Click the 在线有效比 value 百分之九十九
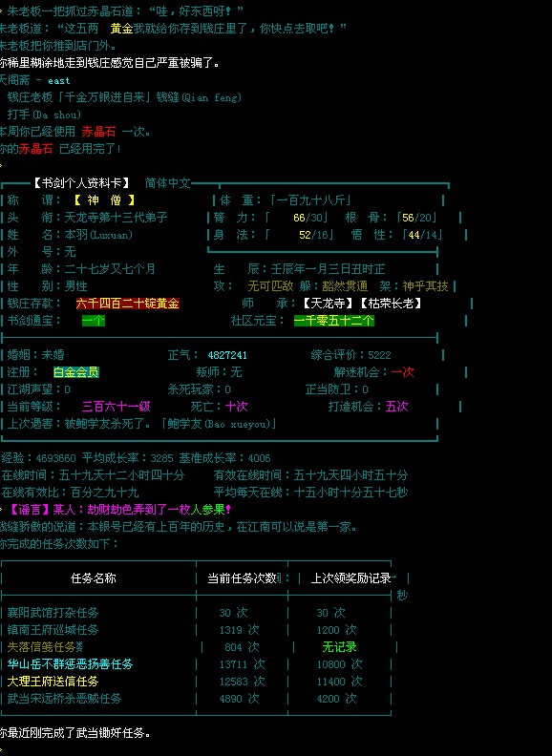 (x=104, y=493)
